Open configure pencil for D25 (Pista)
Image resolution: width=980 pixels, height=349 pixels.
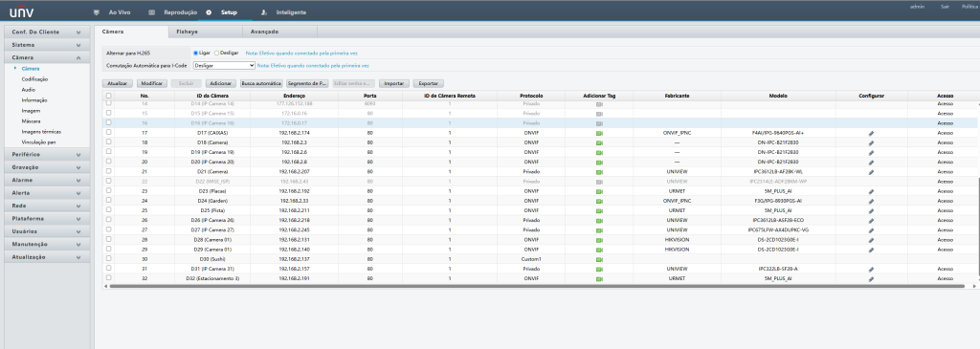pyautogui.click(x=871, y=210)
